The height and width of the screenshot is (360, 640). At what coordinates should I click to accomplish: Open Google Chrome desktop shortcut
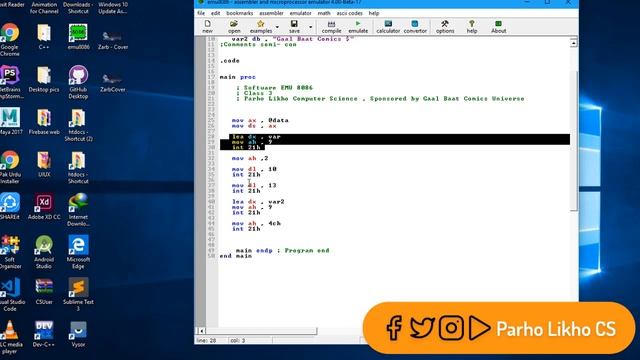click(9, 40)
